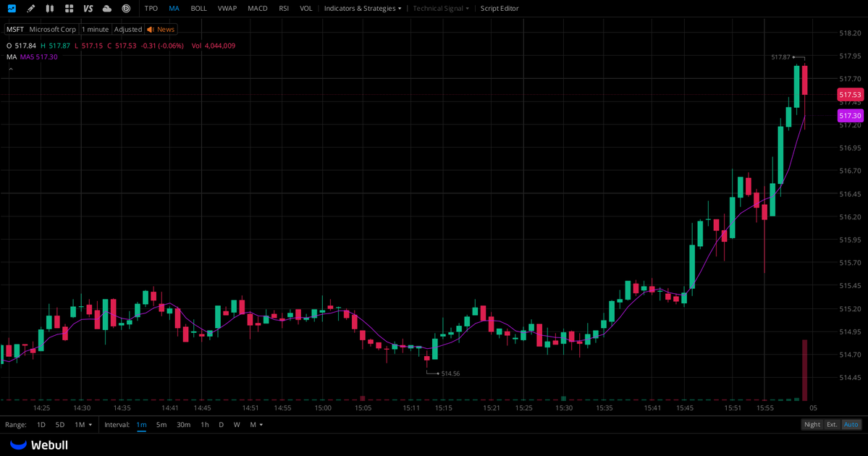Select the 30m interval

coord(183,424)
